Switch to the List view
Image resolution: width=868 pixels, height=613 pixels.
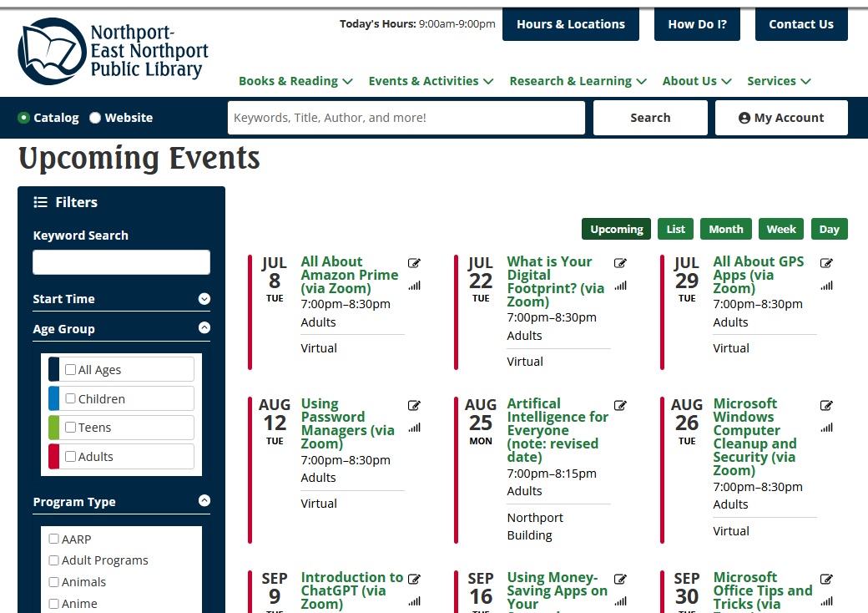(x=675, y=230)
